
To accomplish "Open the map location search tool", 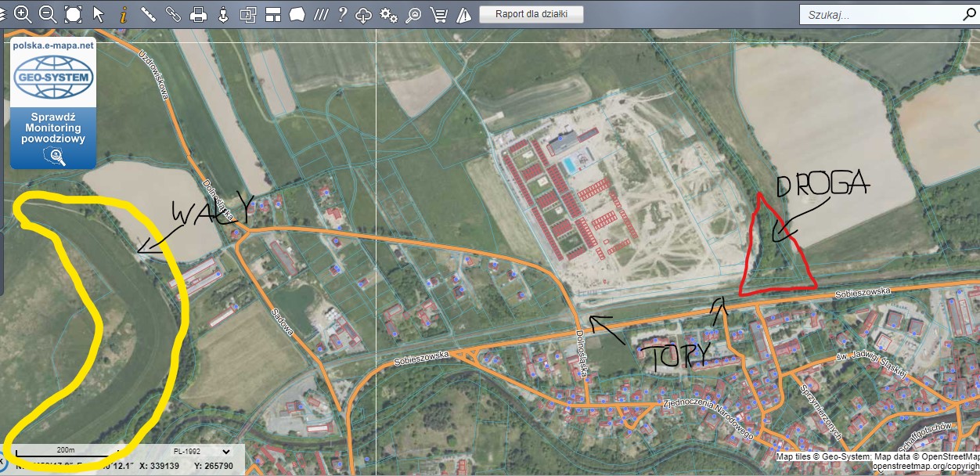I will point(413,14).
